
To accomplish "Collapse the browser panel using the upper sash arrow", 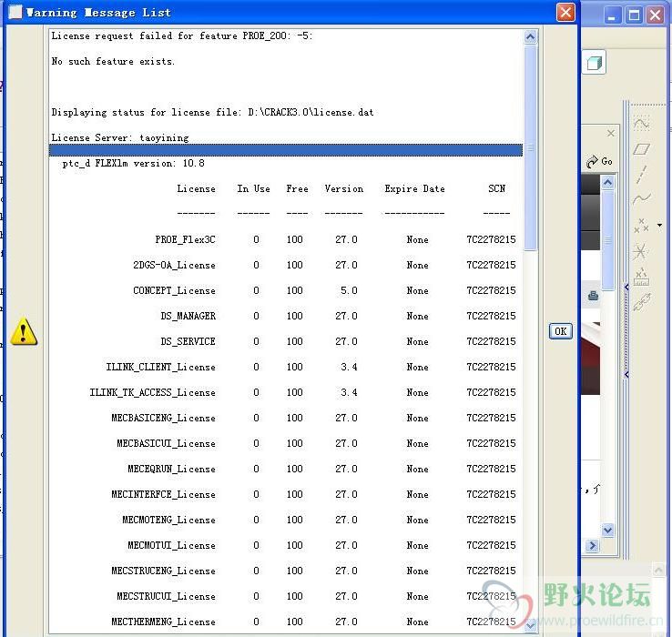I will pos(626,287).
